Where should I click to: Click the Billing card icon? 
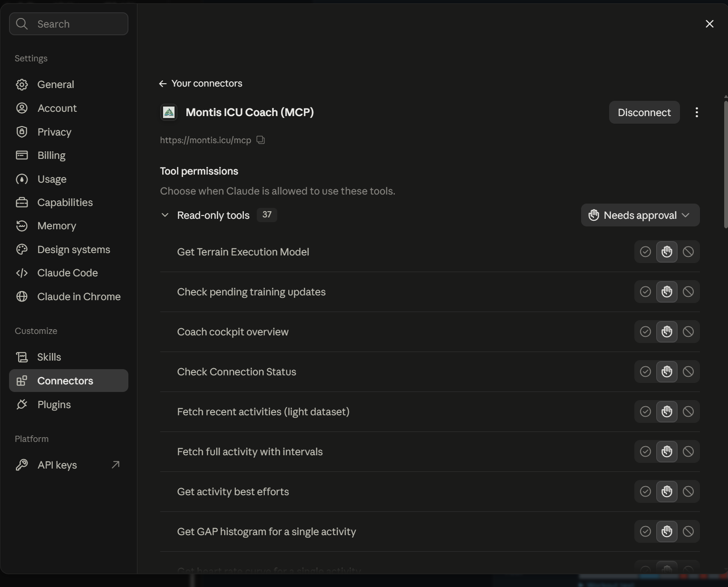point(22,155)
